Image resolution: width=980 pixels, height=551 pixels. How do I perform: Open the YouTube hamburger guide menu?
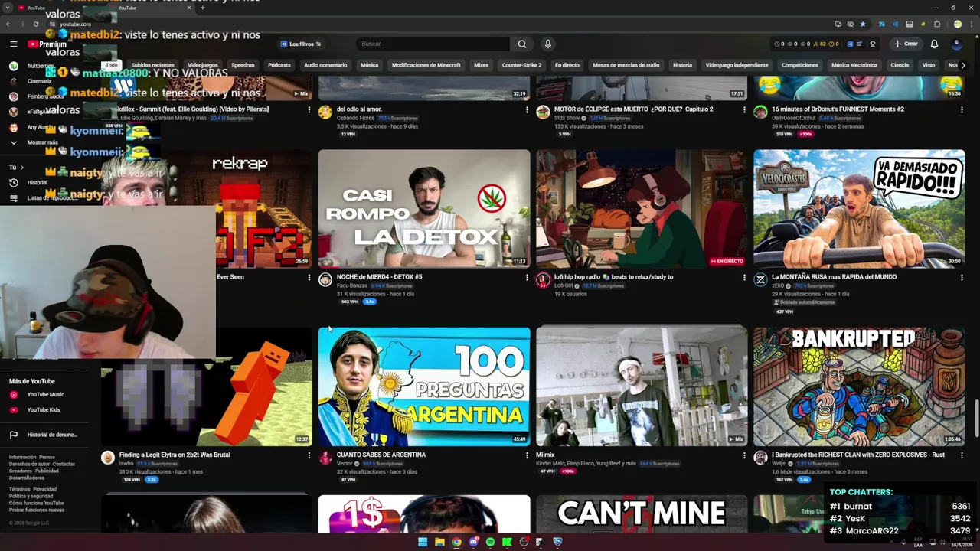click(13, 44)
